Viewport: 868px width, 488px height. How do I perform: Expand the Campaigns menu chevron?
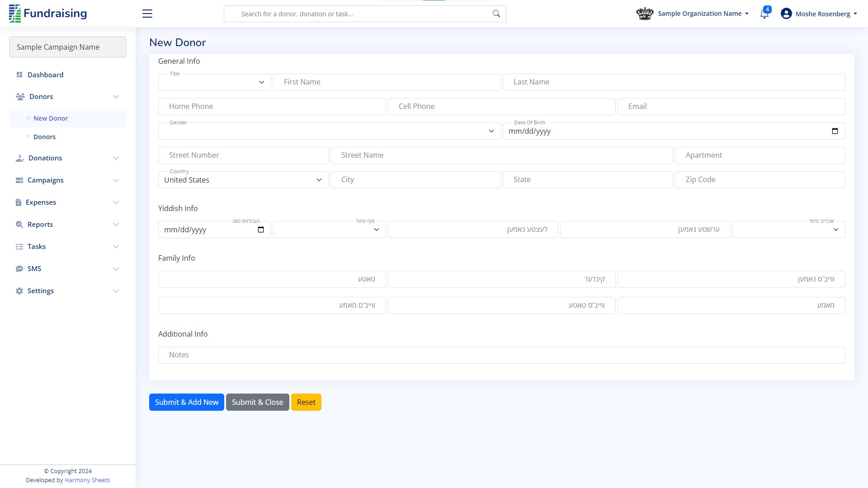point(116,180)
